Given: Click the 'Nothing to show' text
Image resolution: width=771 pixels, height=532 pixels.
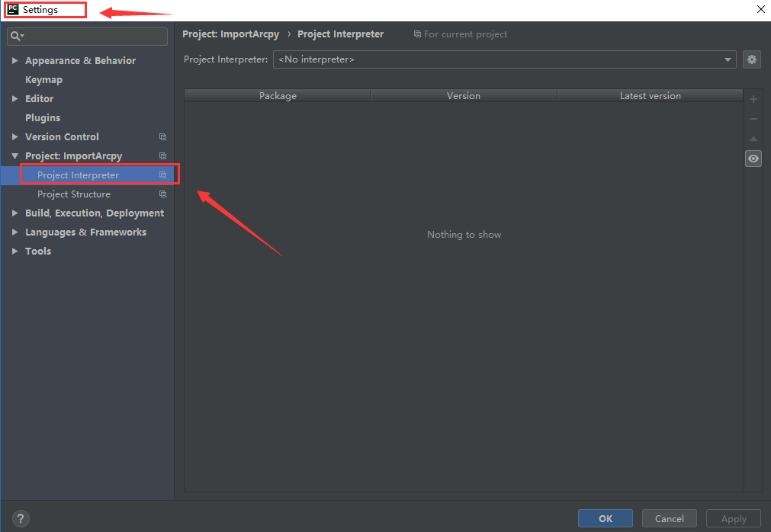Looking at the screenshot, I should 464,234.
